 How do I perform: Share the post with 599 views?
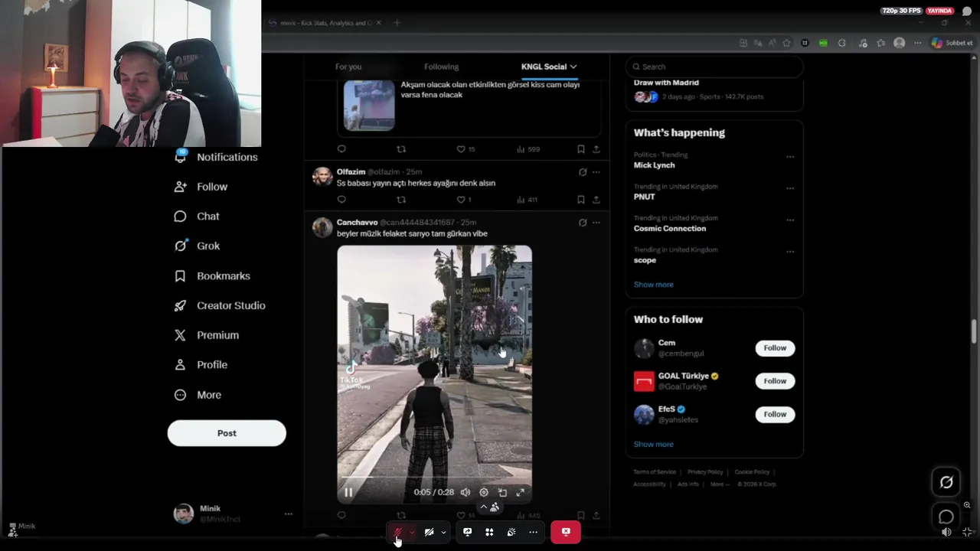596,149
